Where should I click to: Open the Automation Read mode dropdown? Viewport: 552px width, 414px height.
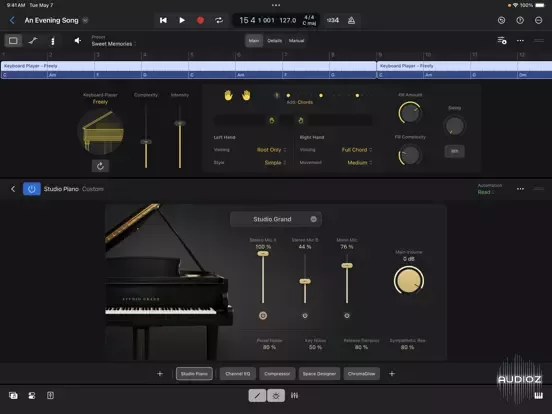(x=486, y=192)
